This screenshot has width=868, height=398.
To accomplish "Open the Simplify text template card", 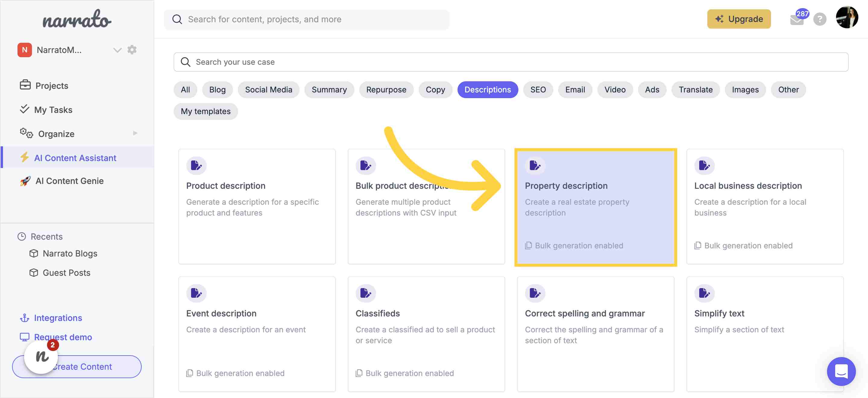I will click(x=765, y=334).
